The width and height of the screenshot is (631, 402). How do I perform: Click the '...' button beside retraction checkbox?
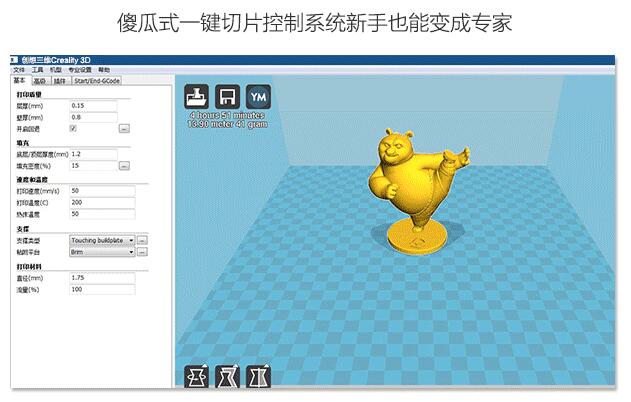tap(124, 129)
